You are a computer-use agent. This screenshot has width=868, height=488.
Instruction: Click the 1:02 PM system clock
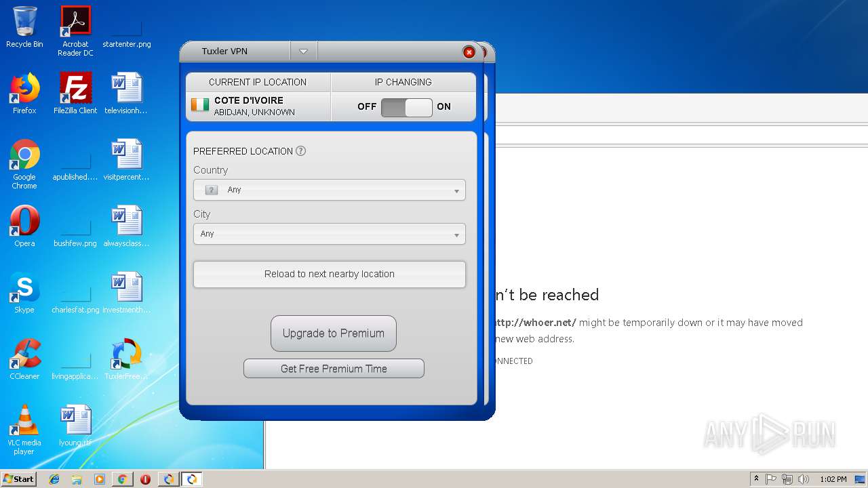tap(833, 479)
